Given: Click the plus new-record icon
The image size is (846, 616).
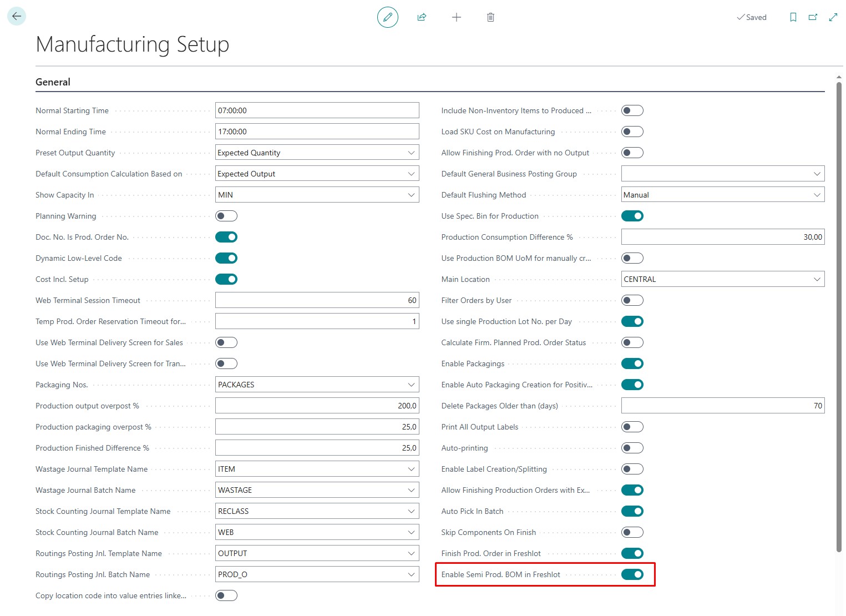Looking at the screenshot, I should tap(457, 17).
